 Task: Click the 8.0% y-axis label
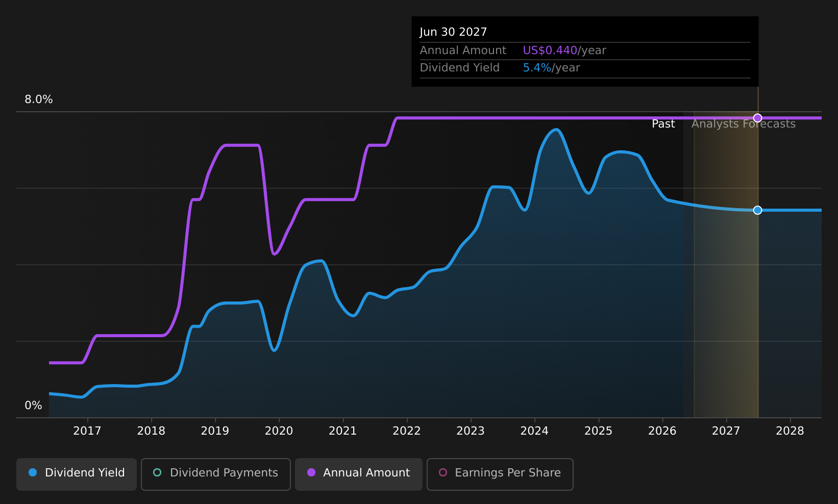pos(39,99)
